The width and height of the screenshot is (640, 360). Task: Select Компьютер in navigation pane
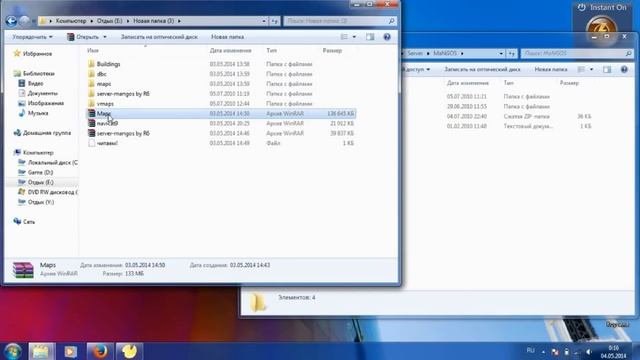click(33, 153)
